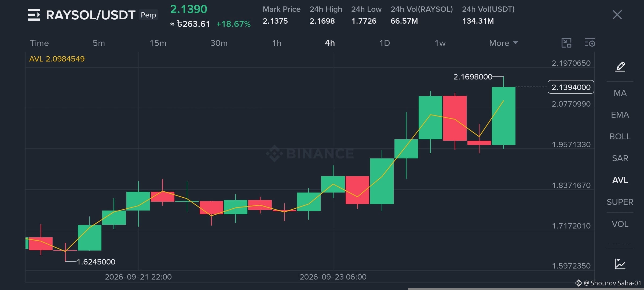Image resolution: width=644 pixels, height=290 pixels.
Task: Close the chart with the X icon
Action: [x=617, y=15]
